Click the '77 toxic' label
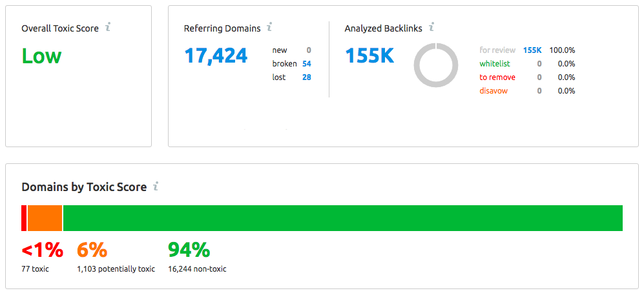Viewport: 644px width, 293px height. click(x=36, y=269)
